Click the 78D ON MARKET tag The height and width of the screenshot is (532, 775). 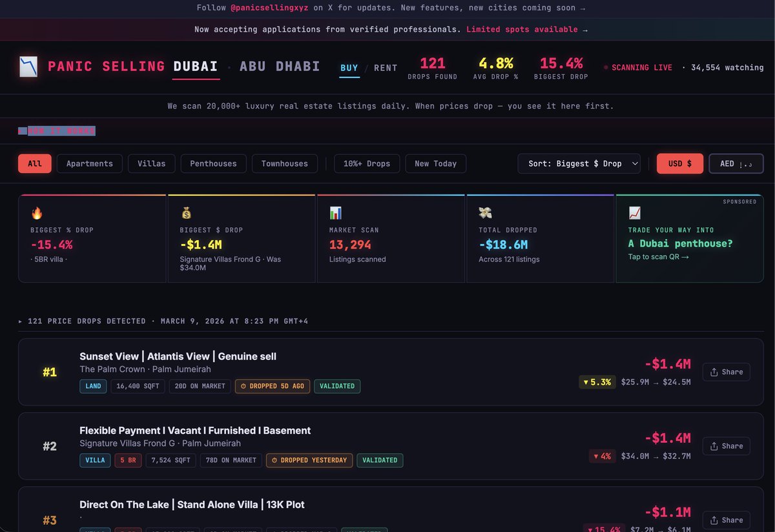(x=232, y=460)
